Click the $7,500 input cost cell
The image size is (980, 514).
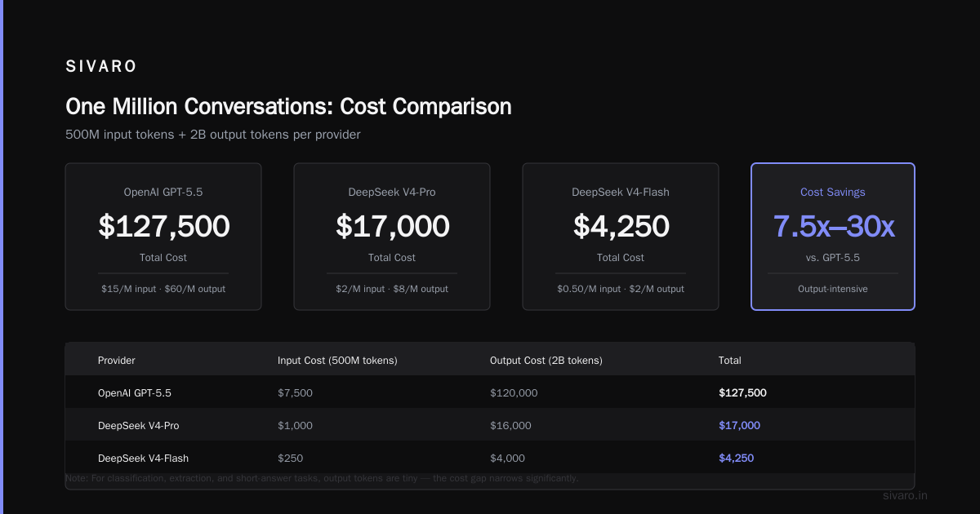[x=295, y=392]
